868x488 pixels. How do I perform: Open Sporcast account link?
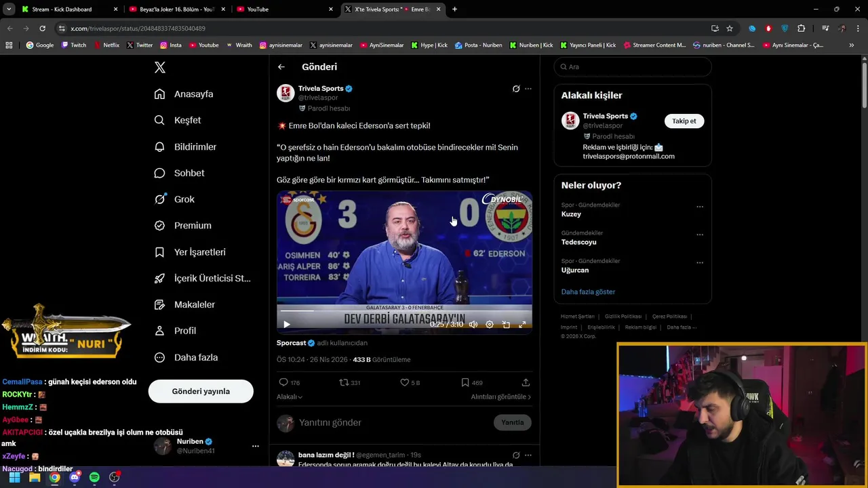(x=292, y=343)
